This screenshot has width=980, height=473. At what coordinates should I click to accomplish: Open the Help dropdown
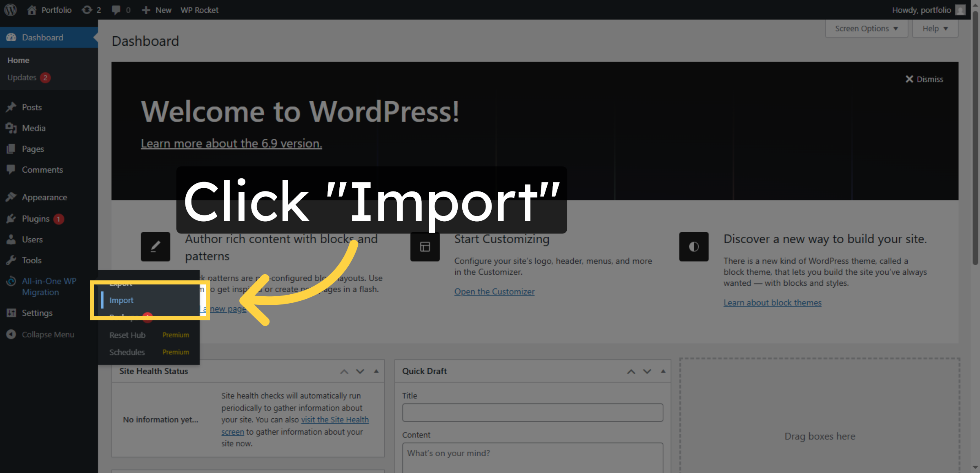click(935, 28)
